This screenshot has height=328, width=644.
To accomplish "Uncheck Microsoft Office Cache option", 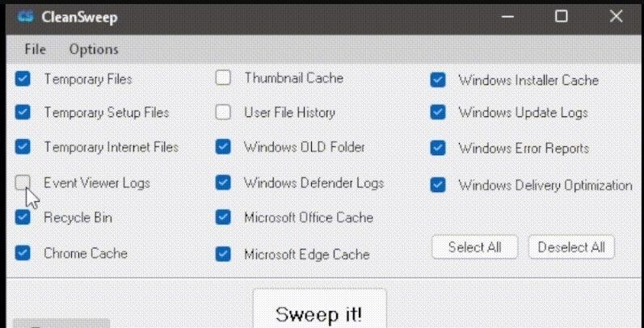I will click(223, 217).
